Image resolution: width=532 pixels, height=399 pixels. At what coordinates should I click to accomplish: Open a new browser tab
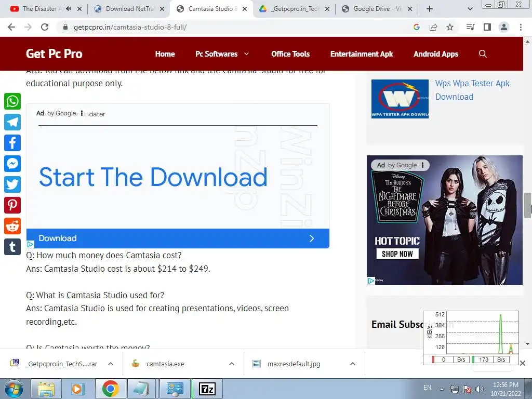[430, 9]
